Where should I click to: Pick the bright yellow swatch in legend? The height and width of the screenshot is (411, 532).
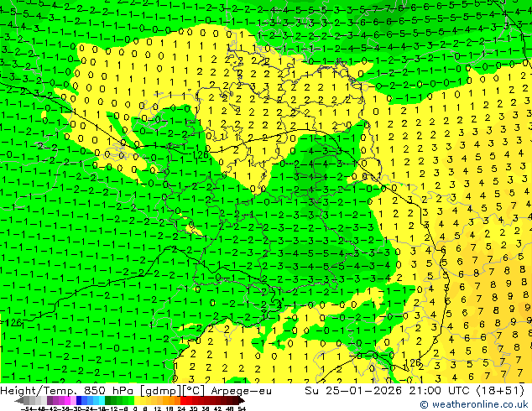137,400
